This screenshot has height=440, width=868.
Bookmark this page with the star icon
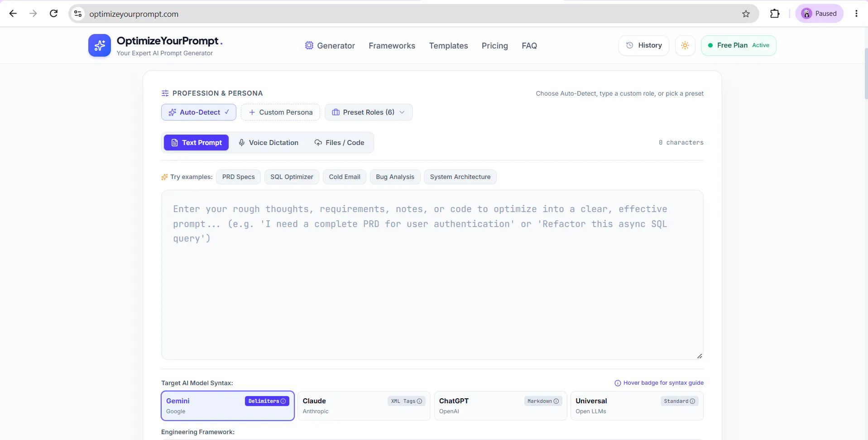pos(746,14)
